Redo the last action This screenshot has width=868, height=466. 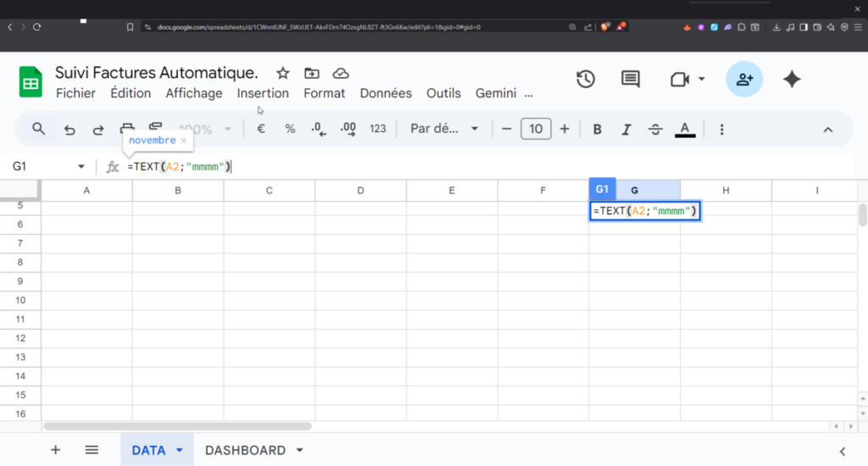[x=98, y=130]
